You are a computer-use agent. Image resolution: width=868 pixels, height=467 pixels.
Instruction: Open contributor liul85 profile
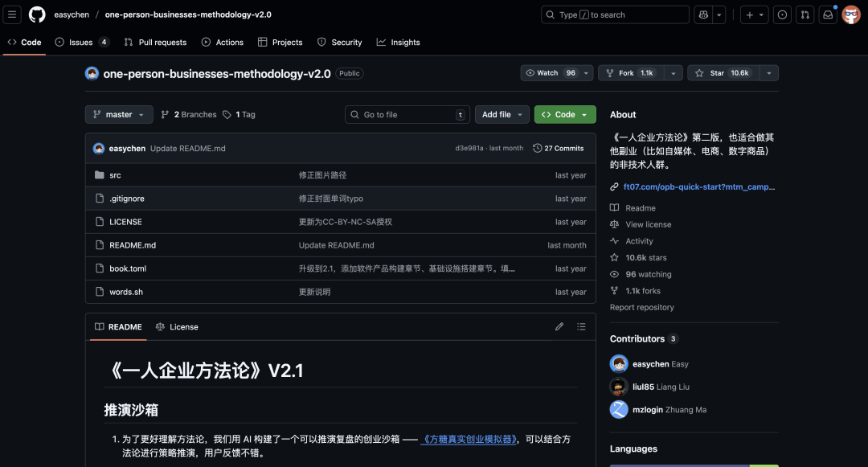(643, 387)
